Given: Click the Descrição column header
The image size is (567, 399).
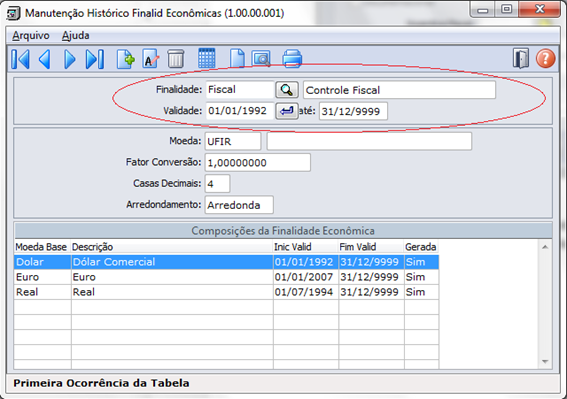Looking at the screenshot, I should point(172,247).
